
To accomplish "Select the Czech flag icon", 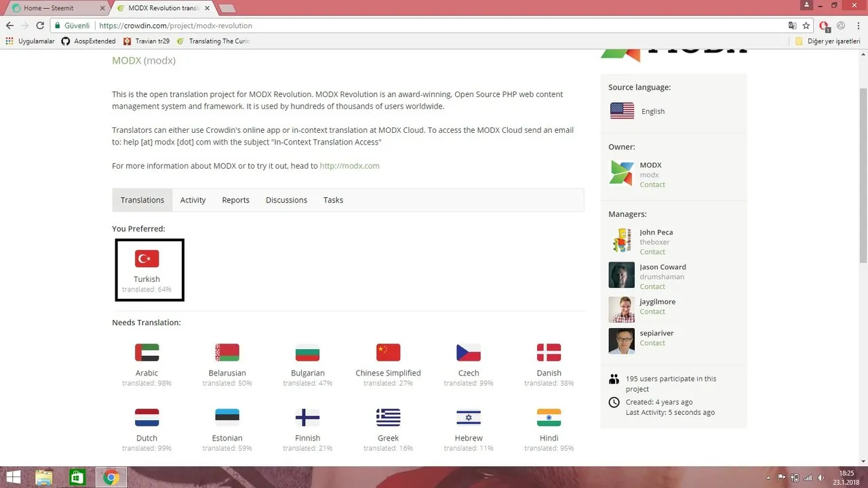I will tap(469, 352).
